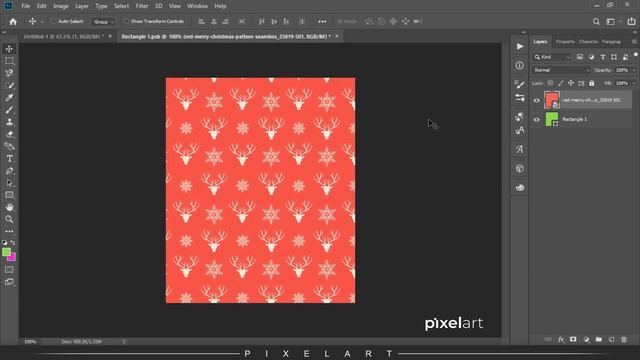Select the Magic Wand selection tool

[9, 85]
